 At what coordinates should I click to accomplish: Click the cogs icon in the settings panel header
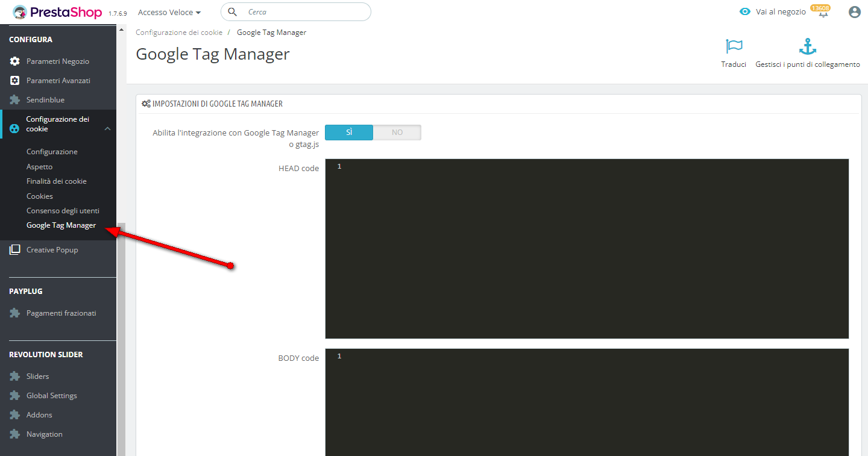tap(146, 104)
